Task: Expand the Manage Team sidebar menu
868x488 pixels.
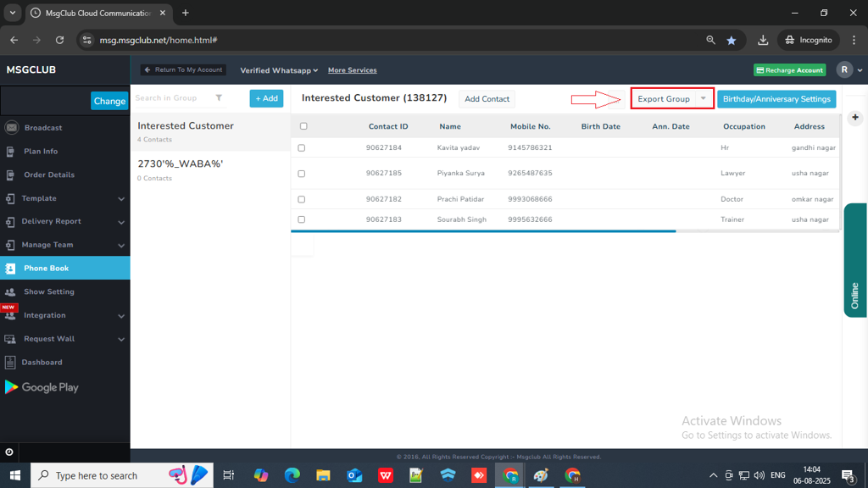Action: tap(121, 245)
